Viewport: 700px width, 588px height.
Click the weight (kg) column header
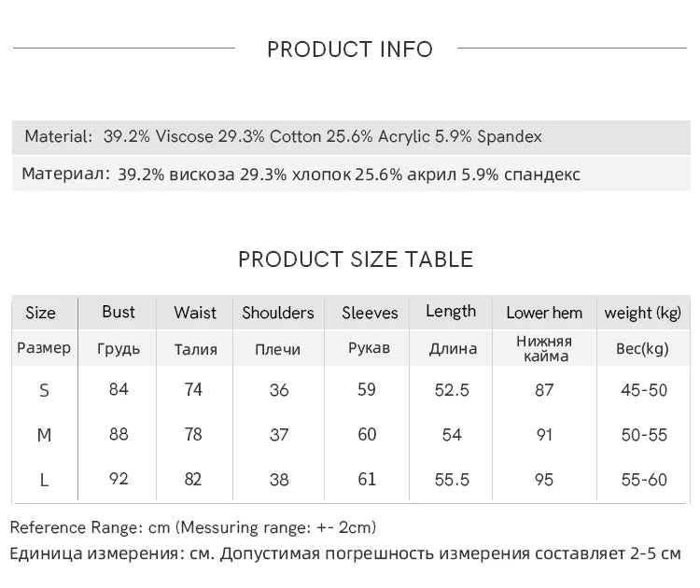[x=642, y=313]
